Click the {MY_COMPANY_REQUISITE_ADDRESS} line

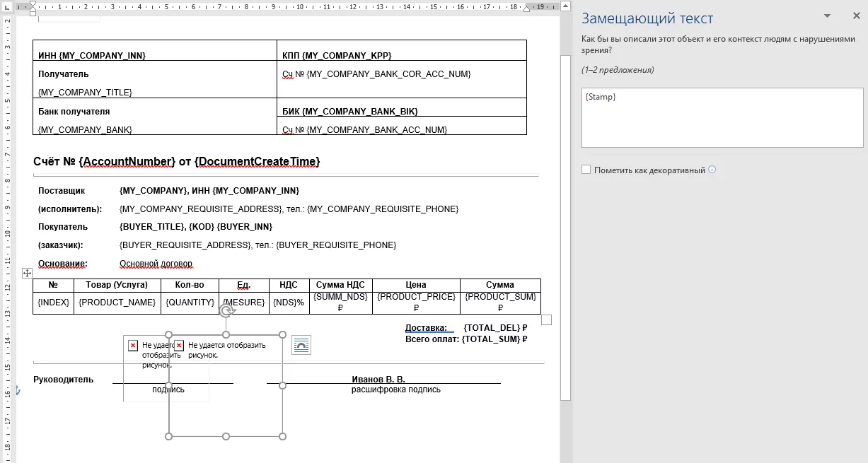pos(289,209)
